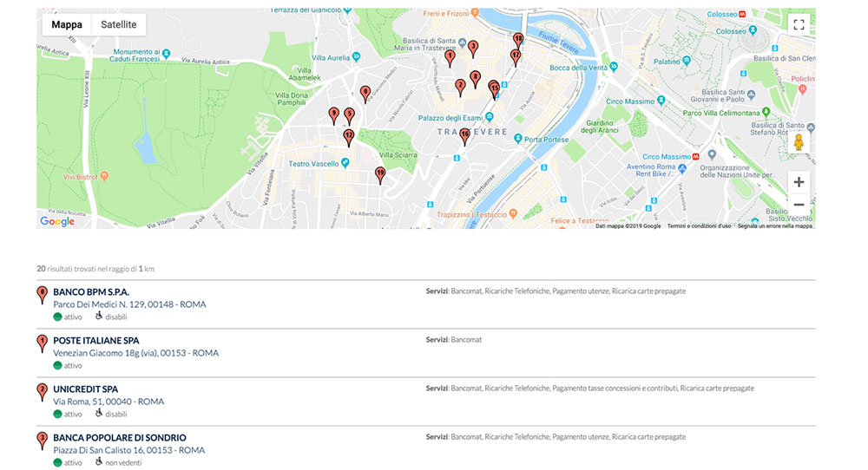Click map marker number 18
This screenshot has width=868, height=470.
(518, 41)
